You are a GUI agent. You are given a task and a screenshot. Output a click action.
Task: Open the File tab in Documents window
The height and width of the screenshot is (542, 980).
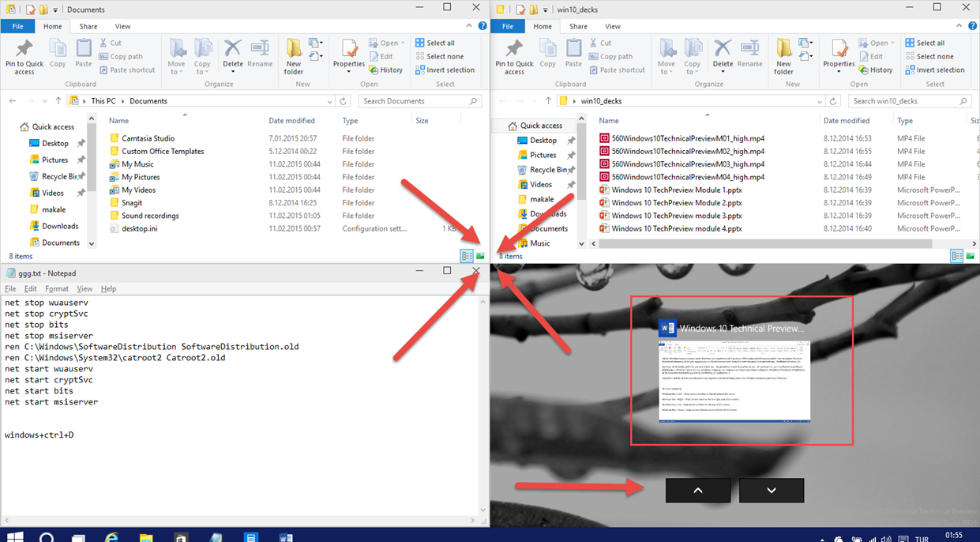point(17,26)
